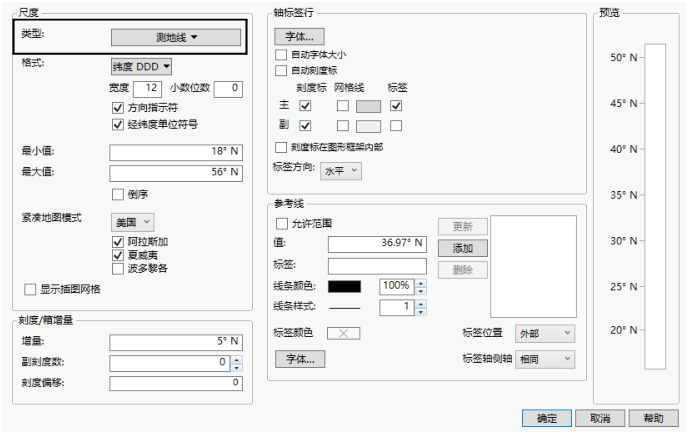
Task: Enable the 自动字体大小 checkbox
Action: click(281, 55)
